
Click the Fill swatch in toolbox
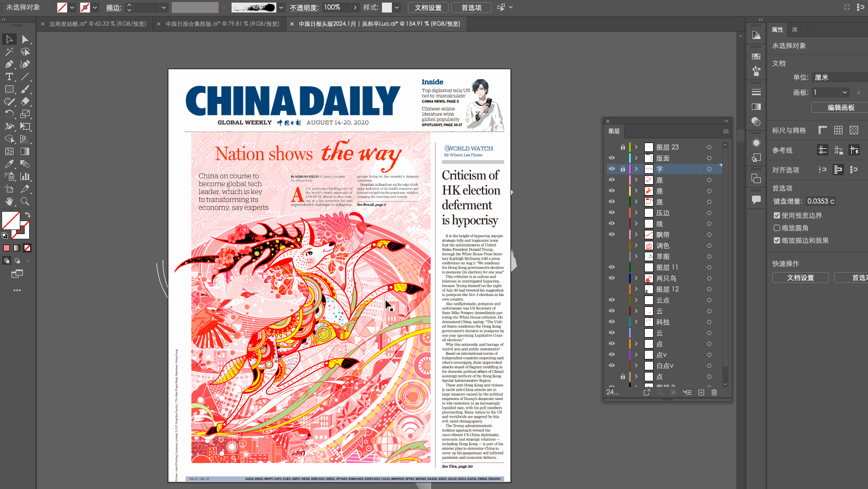pyautogui.click(x=10, y=221)
